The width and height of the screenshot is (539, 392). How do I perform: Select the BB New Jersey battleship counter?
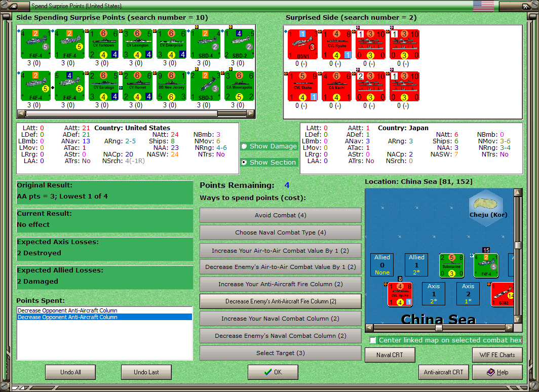[172, 86]
